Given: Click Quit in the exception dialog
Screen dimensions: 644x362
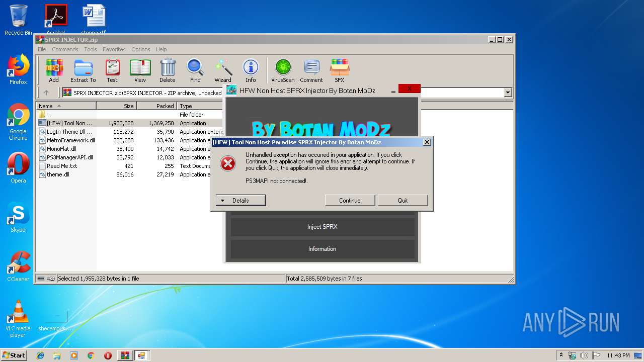Looking at the screenshot, I should 403,200.
